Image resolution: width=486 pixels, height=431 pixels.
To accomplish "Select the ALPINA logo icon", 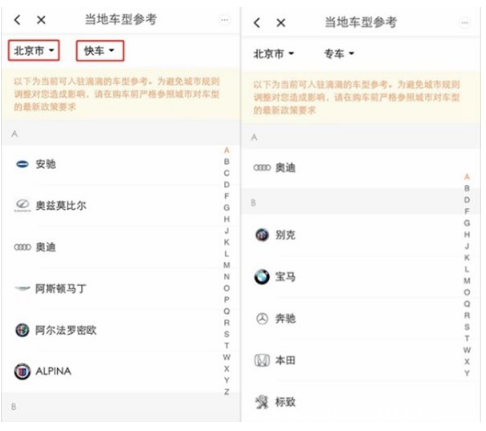I will tap(22, 371).
